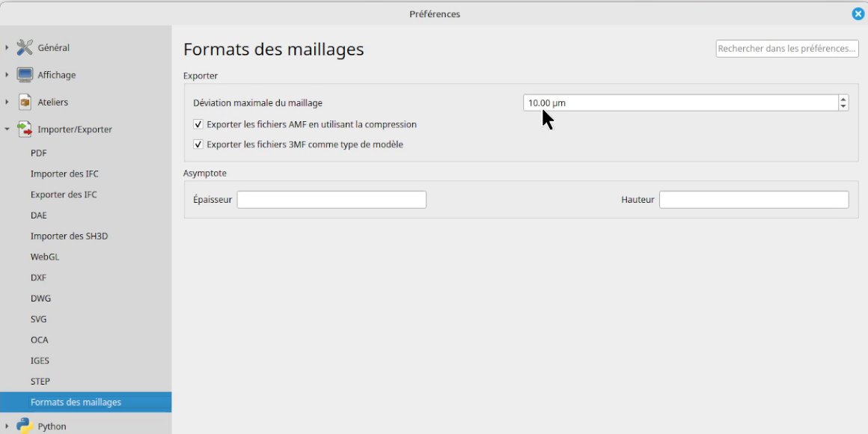Select the Python category label
The width and height of the screenshot is (868, 434).
52,427
